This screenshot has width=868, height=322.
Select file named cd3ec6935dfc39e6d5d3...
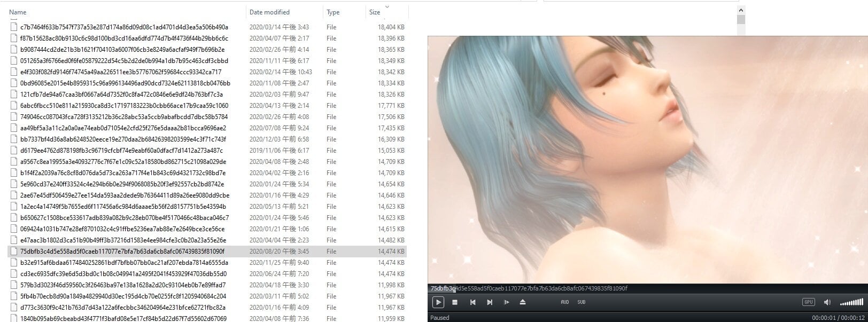[124, 274]
